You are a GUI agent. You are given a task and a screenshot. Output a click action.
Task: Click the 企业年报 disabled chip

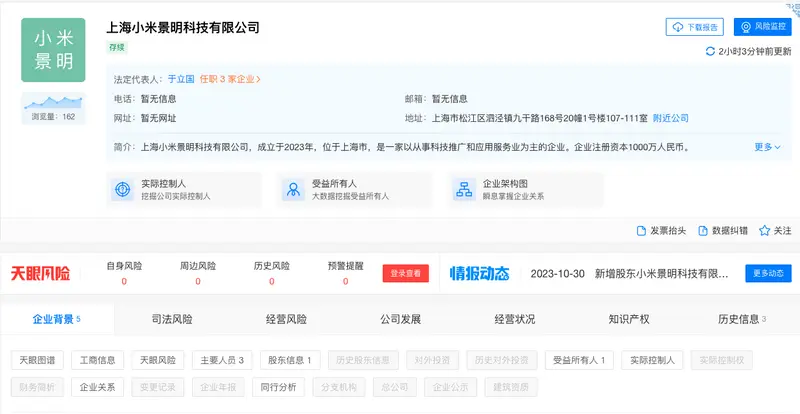click(x=218, y=387)
